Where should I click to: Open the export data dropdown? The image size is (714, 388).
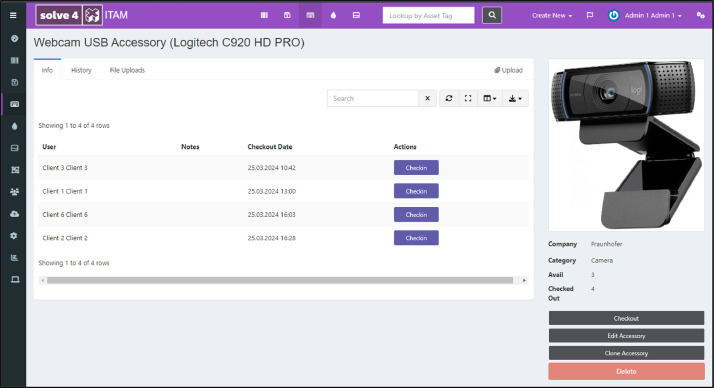(515, 98)
